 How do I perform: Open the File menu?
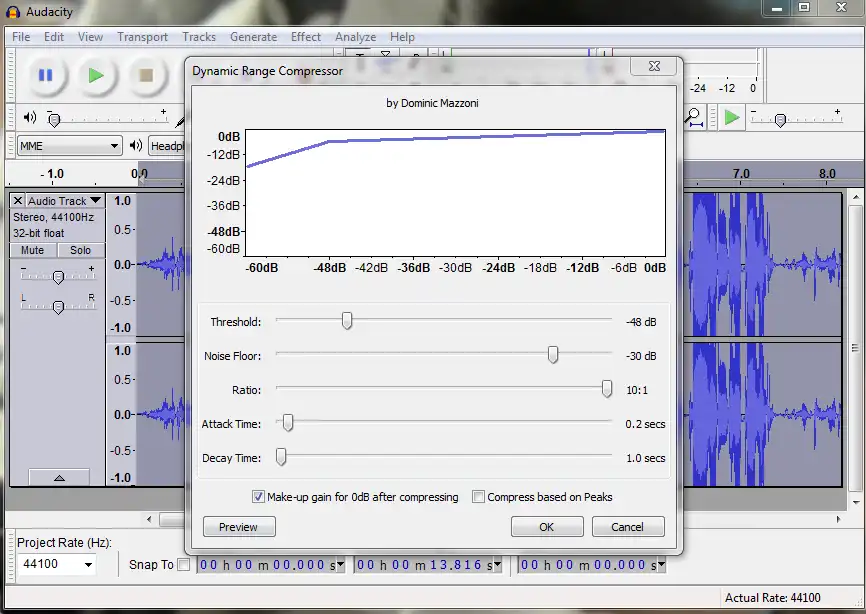(21, 37)
